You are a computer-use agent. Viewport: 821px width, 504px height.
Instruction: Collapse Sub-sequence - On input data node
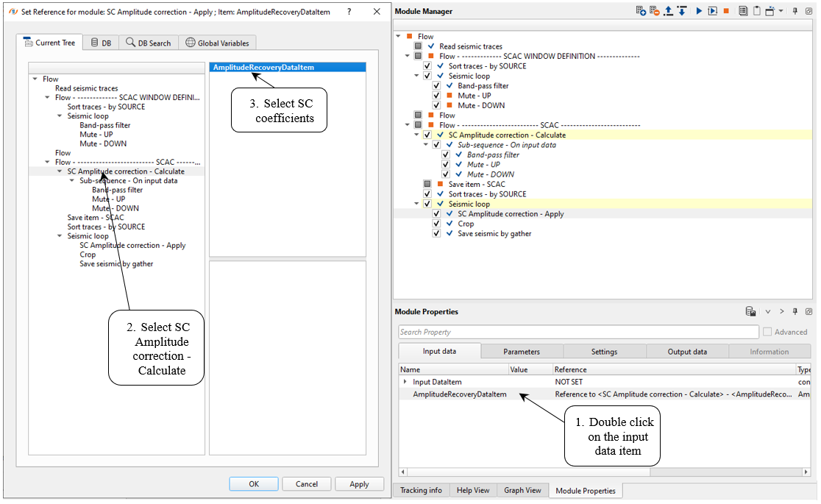point(426,145)
